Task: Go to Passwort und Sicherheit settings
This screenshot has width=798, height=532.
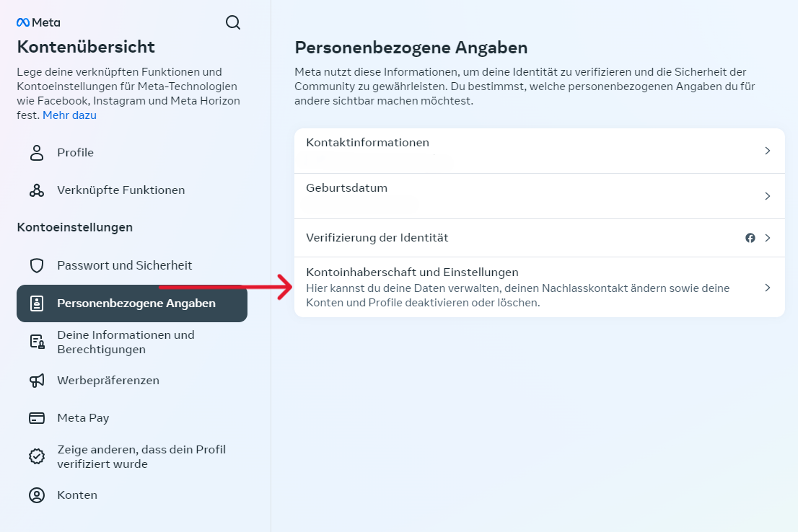Action: (x=125, y=265)
